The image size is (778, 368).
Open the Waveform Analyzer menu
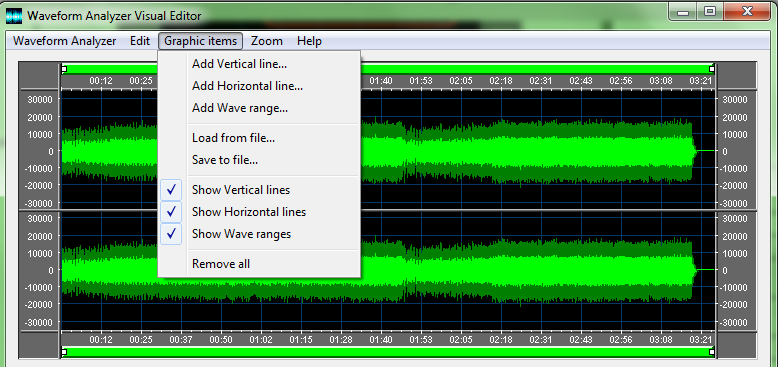pyautogui.click(x=65, y=41)
